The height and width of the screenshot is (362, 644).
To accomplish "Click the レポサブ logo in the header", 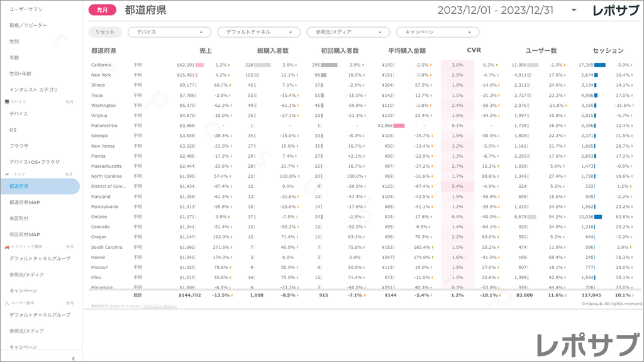I will [x=616, y=11].
